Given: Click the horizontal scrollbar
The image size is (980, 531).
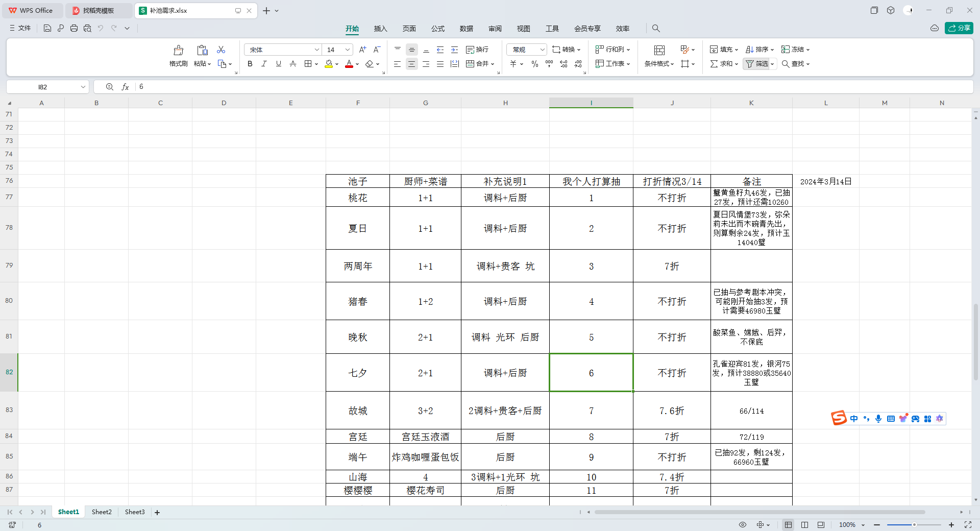Looking at the screenshot, I should pyautogui.click(x=759, y=512).
